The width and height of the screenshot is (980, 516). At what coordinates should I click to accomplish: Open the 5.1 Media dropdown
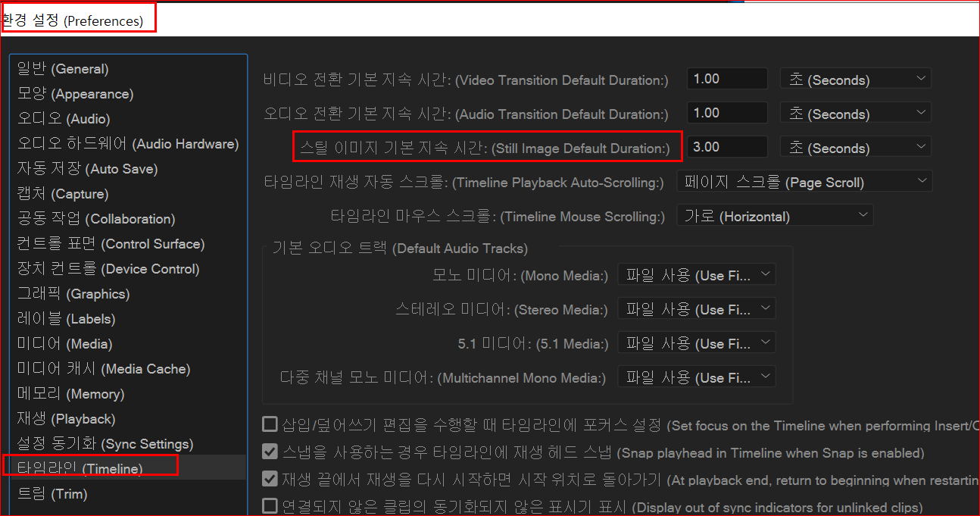point(696,342)
